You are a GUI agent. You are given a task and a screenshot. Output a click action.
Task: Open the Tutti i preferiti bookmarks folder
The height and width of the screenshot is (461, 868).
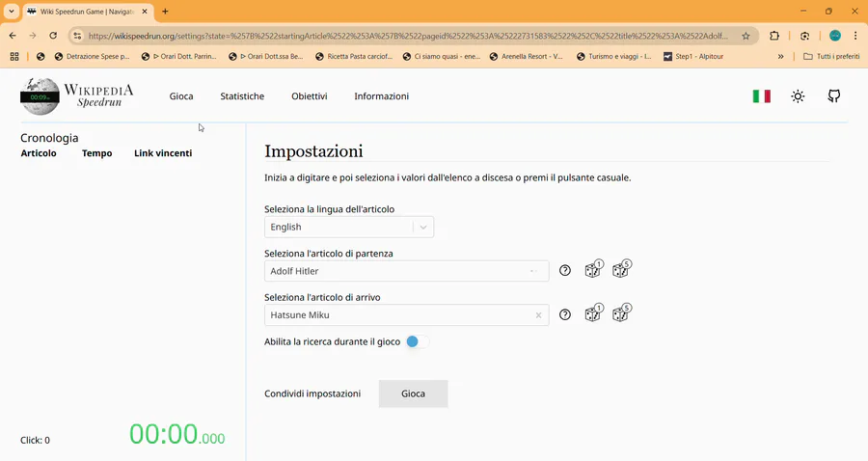point(831,57)
